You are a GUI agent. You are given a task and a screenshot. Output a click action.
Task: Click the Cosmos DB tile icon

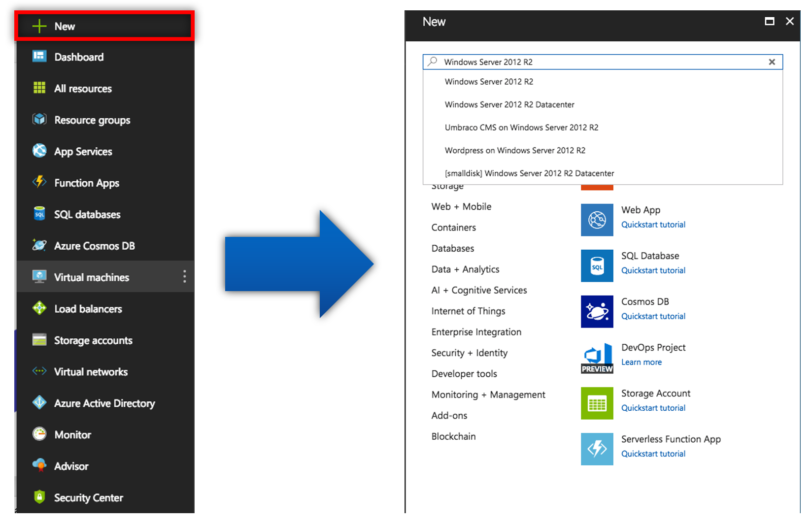597,311
